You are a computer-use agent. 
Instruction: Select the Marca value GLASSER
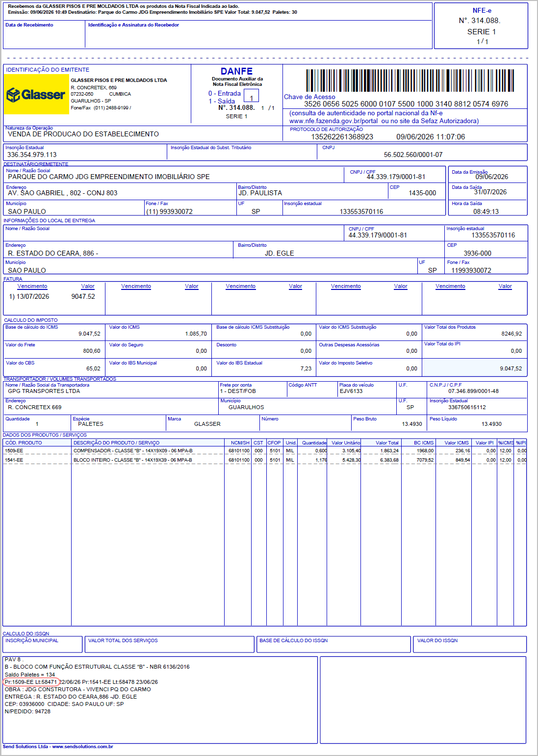(x=207, y=424)
